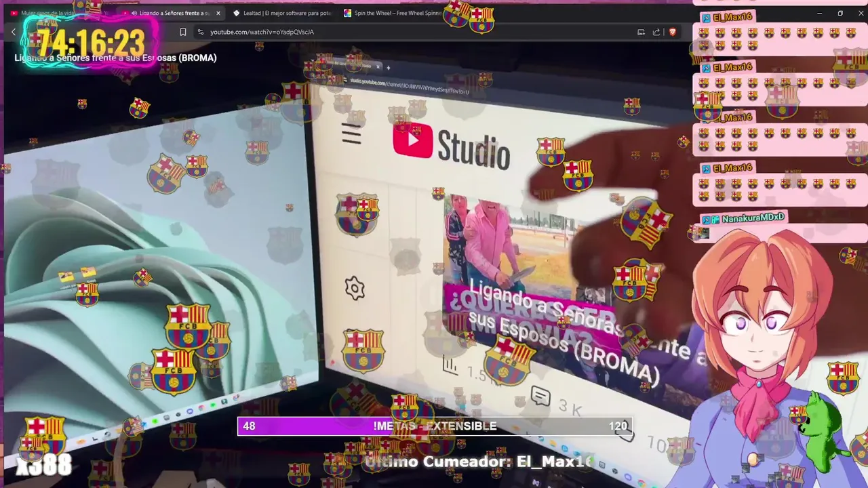Click the comments speech bubble icon
868x488 pixels.
(540, 396)
